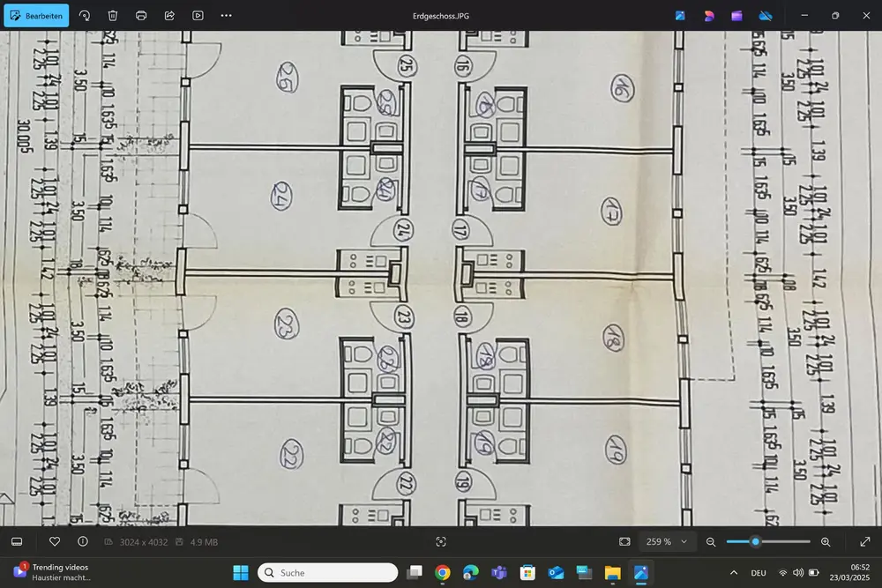Click the Suche taskbar search field
Image resolution: width=882 pixels, height=588 pixels.
[327, 573]
